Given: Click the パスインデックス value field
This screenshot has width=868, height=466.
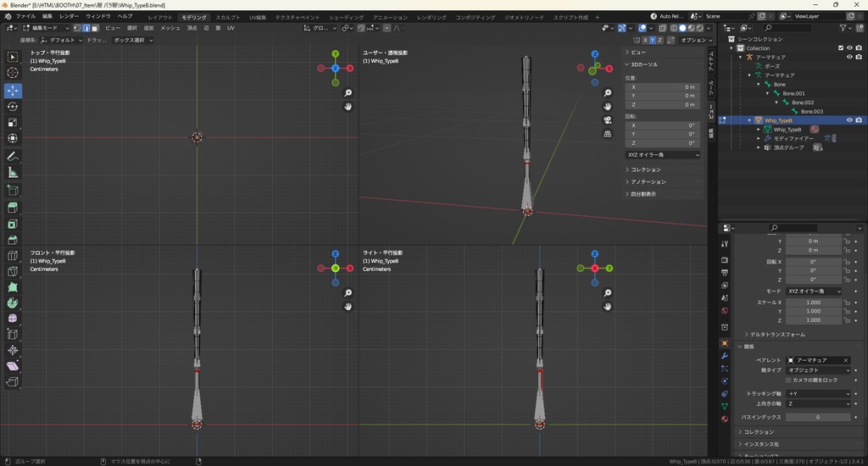Looking at the screenshot, I should pyautogui.click(x=818, y=417).
